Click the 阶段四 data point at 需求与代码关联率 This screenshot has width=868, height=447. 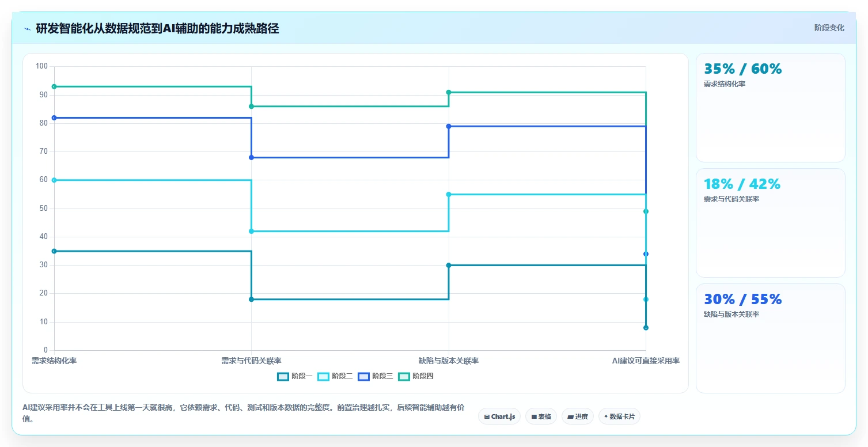pyautogui.click(x=251, y=107)
